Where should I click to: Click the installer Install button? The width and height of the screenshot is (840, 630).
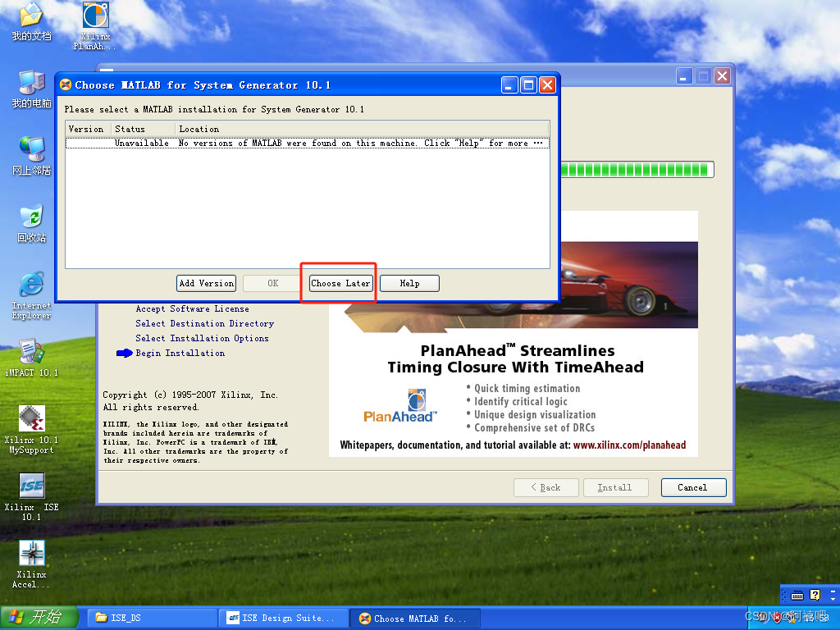pos(615,487)
